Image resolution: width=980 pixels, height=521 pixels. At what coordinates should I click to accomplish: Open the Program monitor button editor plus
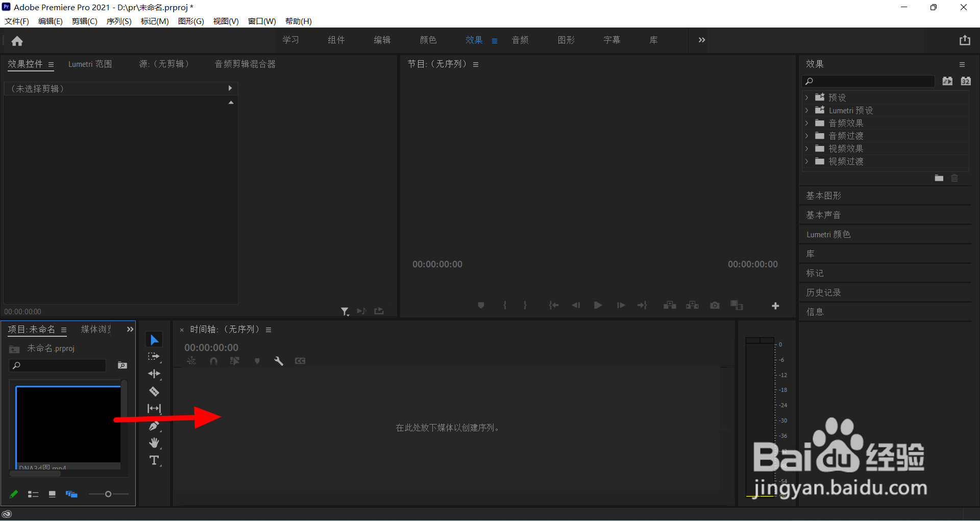(775, 306)
